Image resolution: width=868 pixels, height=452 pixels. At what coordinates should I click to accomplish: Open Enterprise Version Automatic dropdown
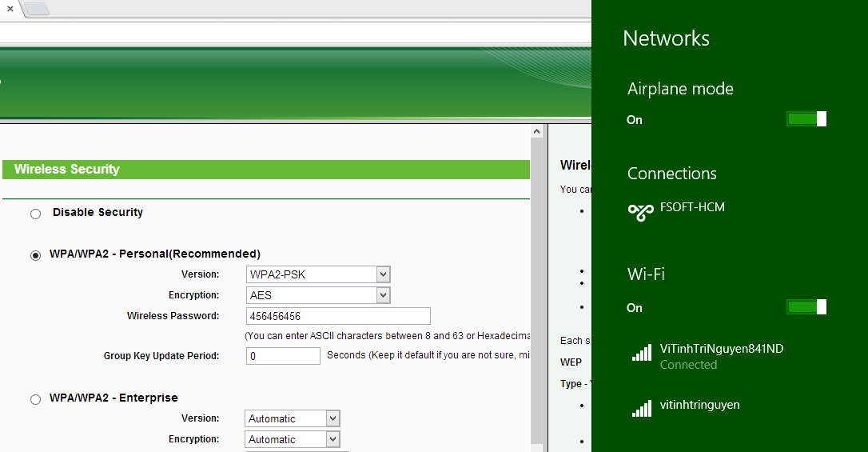click(x=293, y=418)
